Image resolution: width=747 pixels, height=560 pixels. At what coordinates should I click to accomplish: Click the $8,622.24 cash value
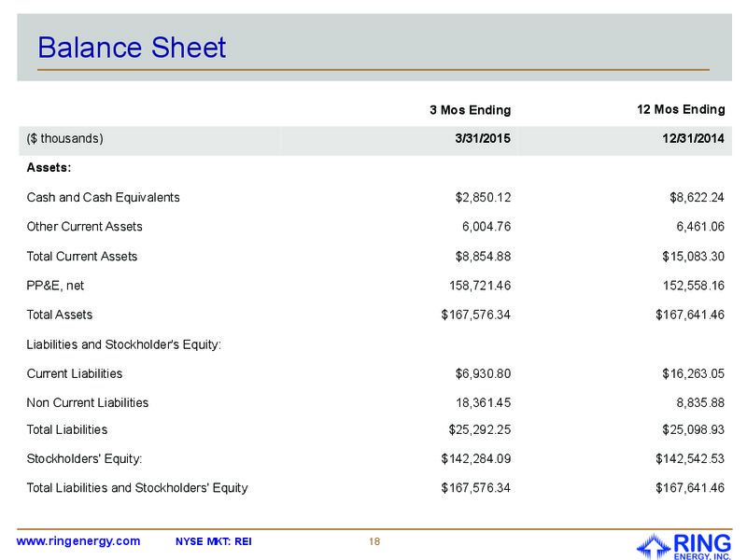coord(697,198)
